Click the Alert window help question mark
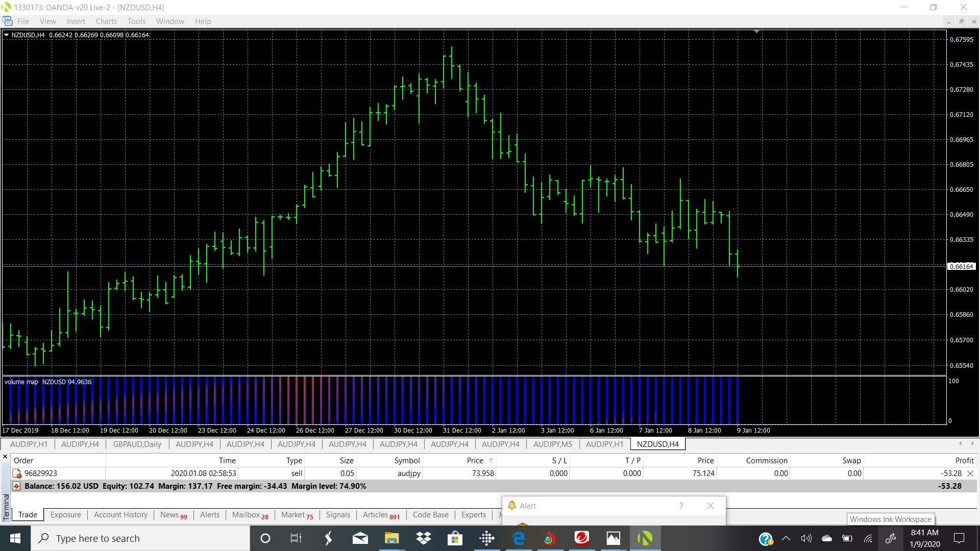Screen dimensions: 980x551 681,506
